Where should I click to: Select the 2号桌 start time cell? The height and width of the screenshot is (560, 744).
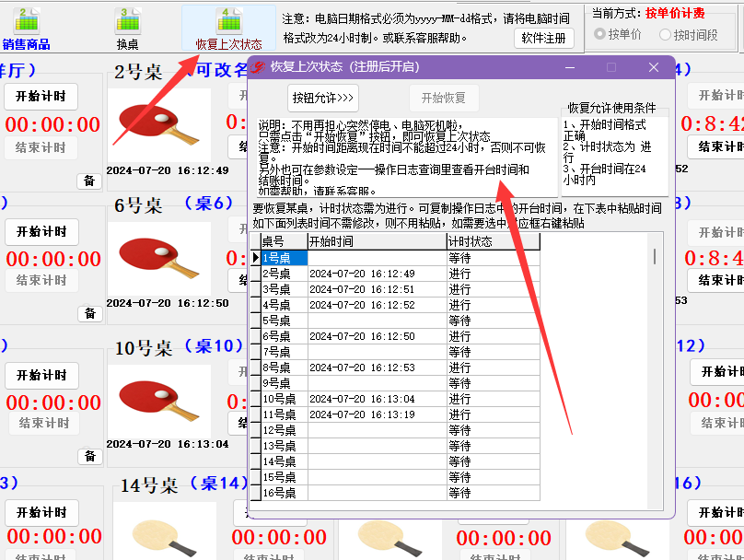coord(378,274)
